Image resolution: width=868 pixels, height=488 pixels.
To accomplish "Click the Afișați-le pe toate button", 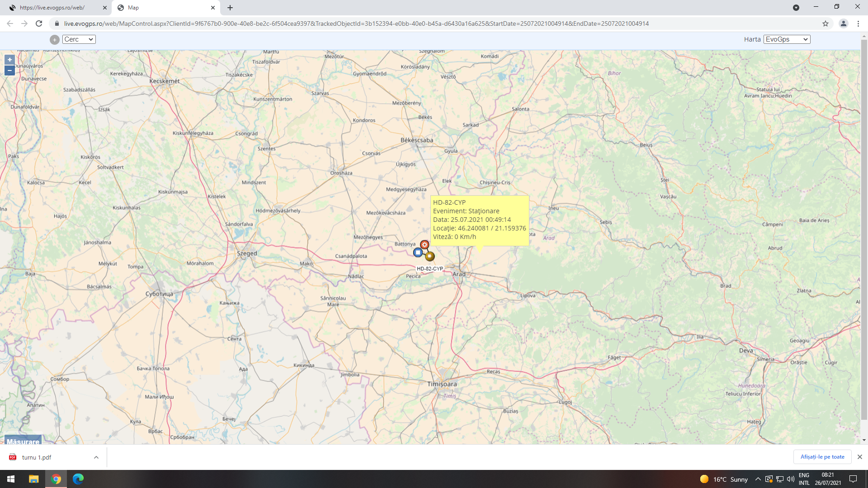I will point(822,457).
